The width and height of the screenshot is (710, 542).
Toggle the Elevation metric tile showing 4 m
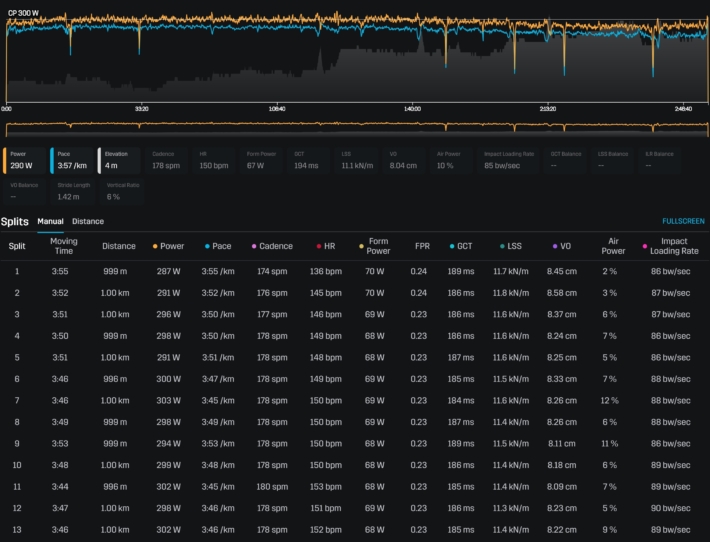121,160
